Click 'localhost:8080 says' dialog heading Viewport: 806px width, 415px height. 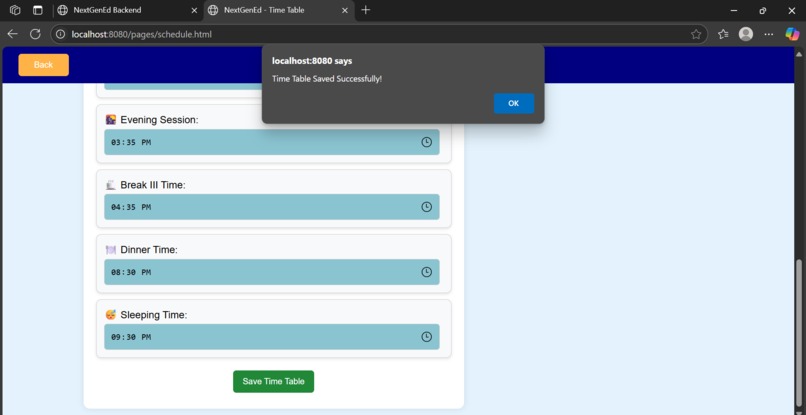(312, 61)
